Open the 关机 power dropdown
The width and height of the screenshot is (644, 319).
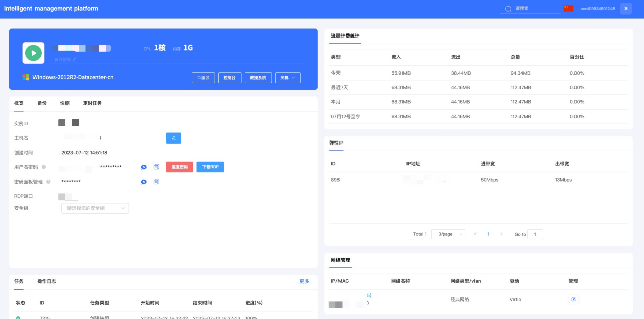288,78
